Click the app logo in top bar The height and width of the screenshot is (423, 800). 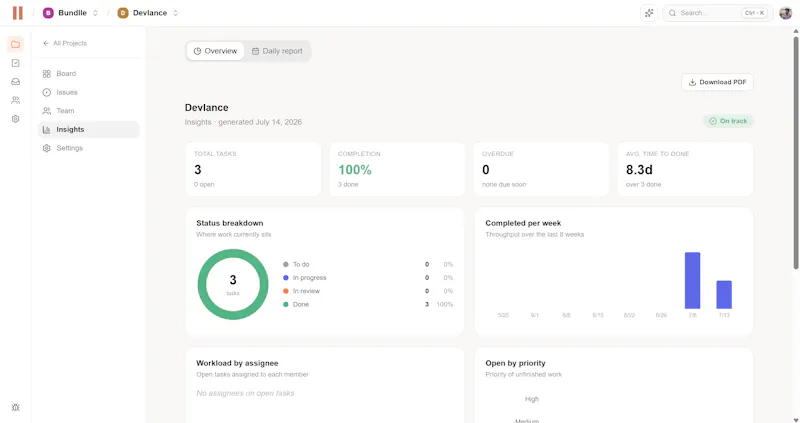[x=18, y=13]
